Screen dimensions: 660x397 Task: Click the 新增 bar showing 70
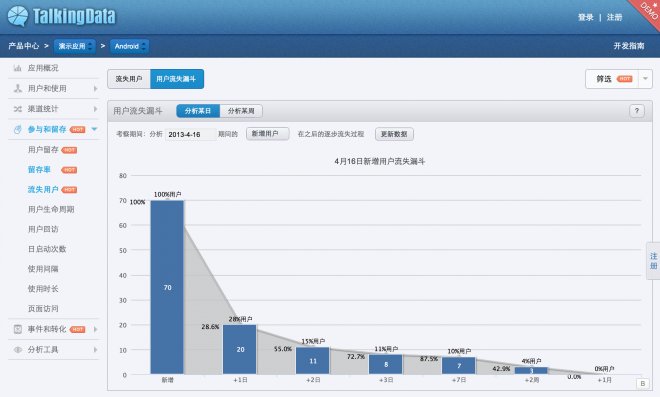click(167, 287)
